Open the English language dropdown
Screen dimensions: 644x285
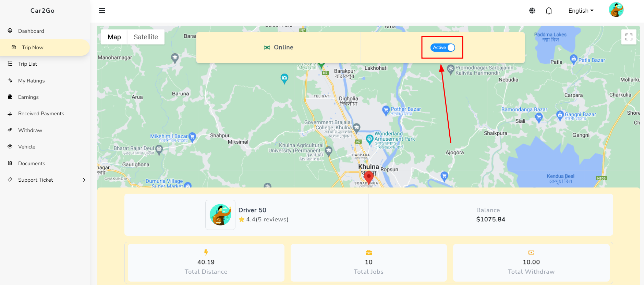581,11
